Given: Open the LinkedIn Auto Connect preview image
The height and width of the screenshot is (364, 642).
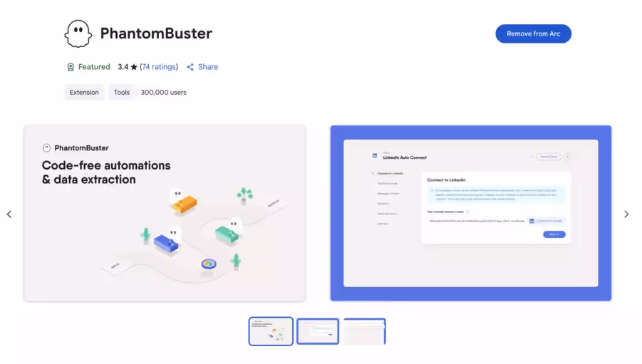Looking at the screenshot, I should [471, 213].
